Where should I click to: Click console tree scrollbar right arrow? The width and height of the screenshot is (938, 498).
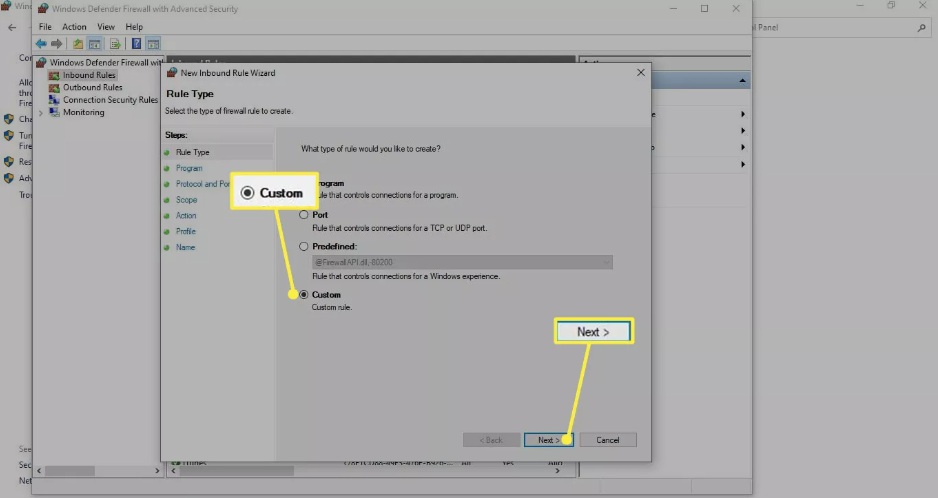click(x=157, y=471)
